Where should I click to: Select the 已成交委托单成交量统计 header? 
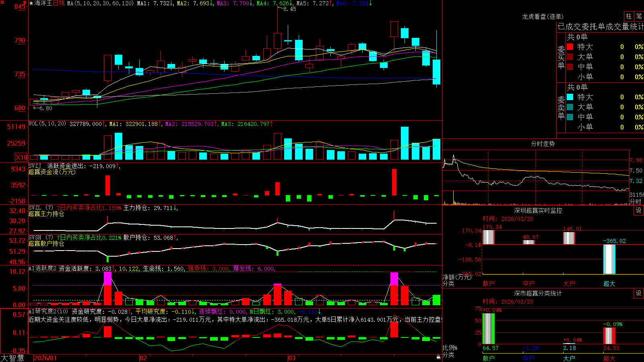601,27
